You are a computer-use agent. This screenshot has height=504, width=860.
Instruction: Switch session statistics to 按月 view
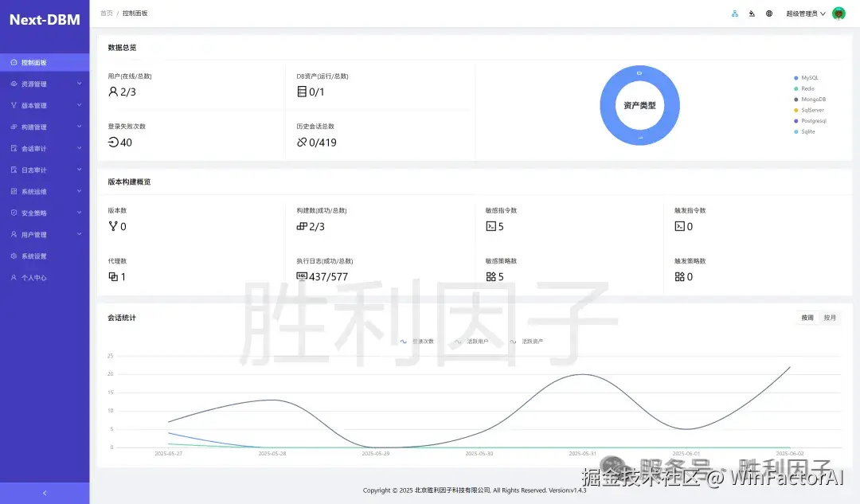[x=831, y=318]
